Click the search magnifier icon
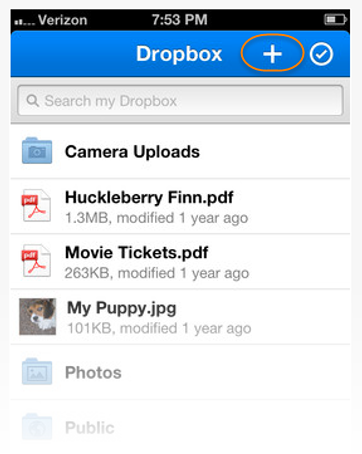This screenshot has width=362, height=454. pyautogui.click(x=33, y=100)
